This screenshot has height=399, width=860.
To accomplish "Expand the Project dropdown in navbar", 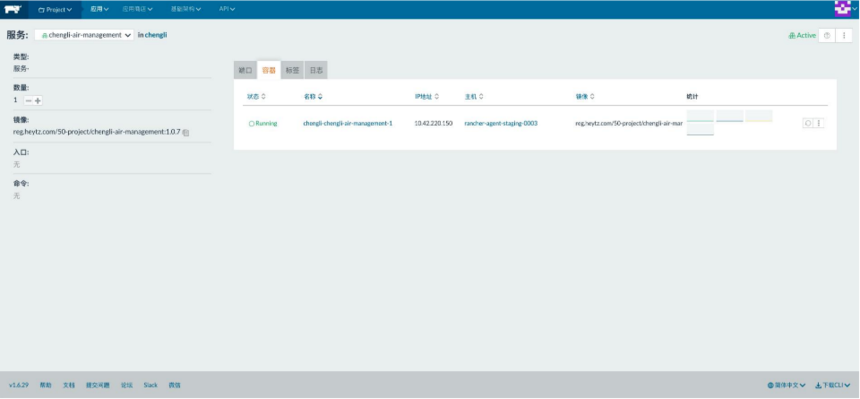I will [55, 9].
